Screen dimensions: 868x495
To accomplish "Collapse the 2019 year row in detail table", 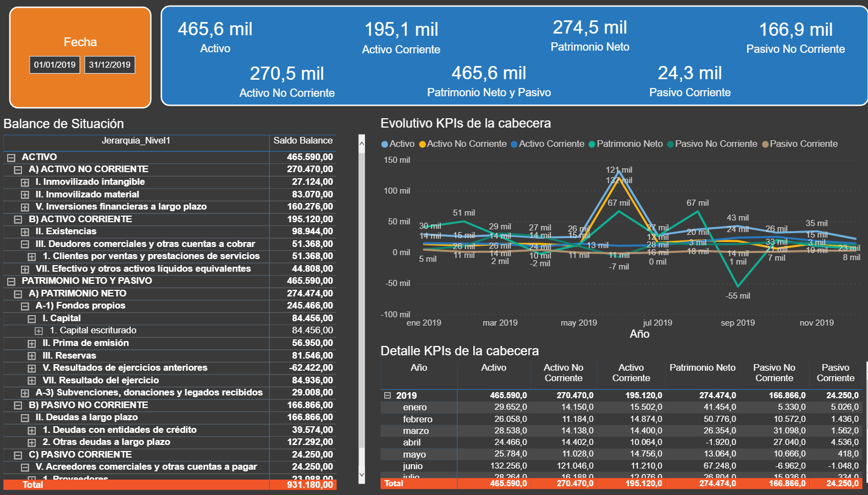I will coord(387,395).
